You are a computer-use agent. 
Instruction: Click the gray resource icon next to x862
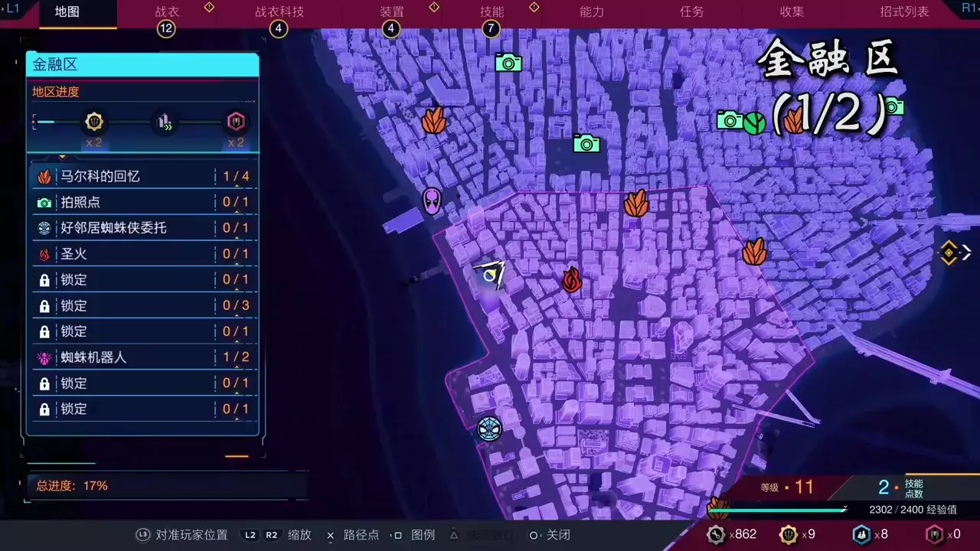716,534
